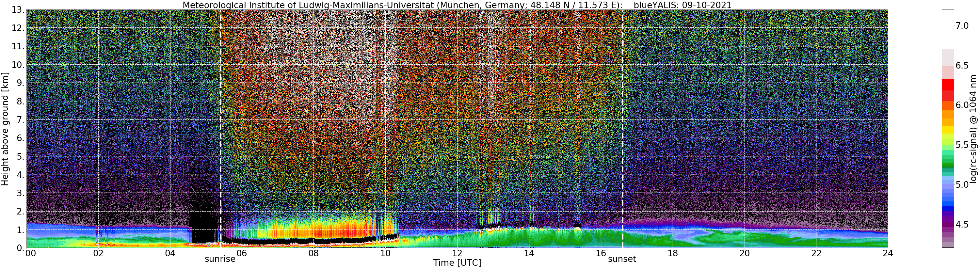Click the '14' time axis tick label

pos(529,253)
